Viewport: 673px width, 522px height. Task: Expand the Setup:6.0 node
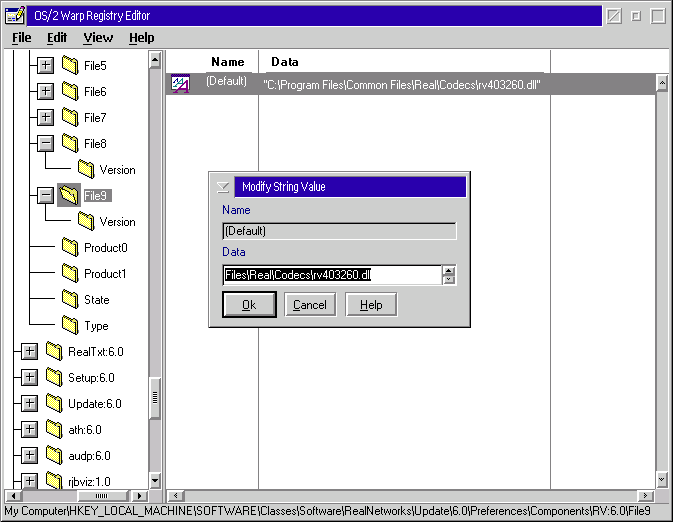point(30,378)
